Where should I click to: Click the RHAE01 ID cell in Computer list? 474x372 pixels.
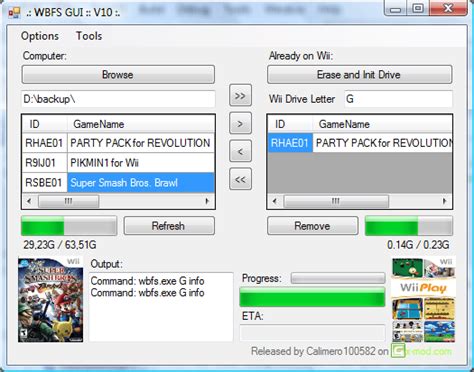click(x=44, y=143)
